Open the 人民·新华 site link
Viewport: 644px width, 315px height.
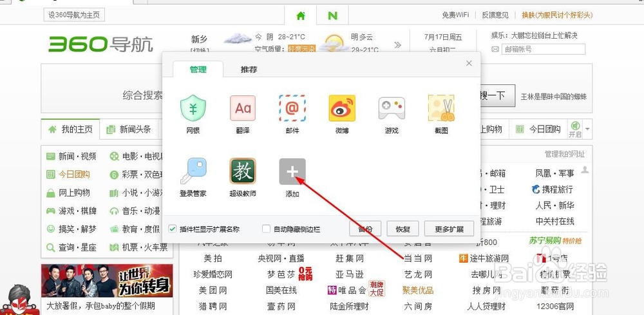tap(554, 205)
